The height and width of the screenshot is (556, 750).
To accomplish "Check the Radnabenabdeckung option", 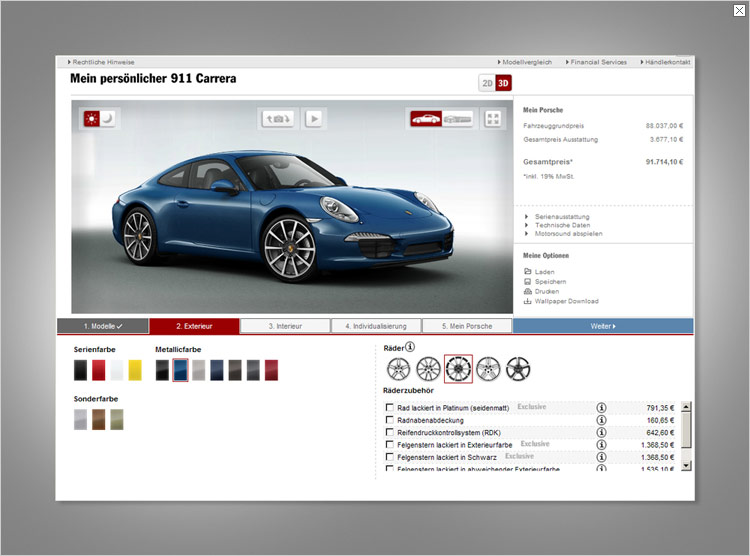I will tap(390, 420).
